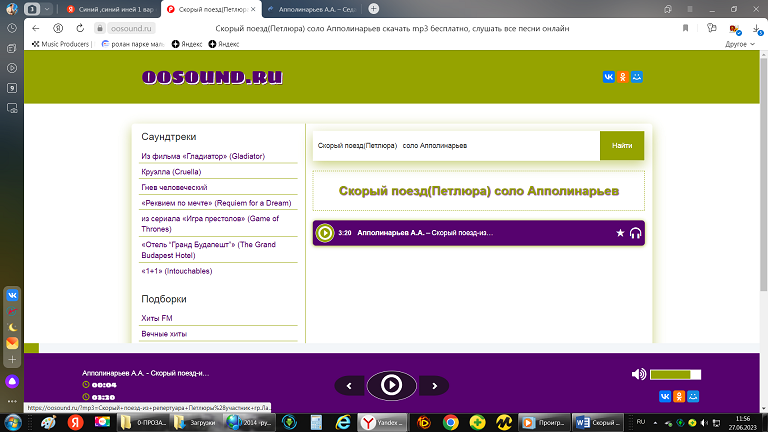
Task: Click the headphones icon on track row
Action: pos(635,233)
